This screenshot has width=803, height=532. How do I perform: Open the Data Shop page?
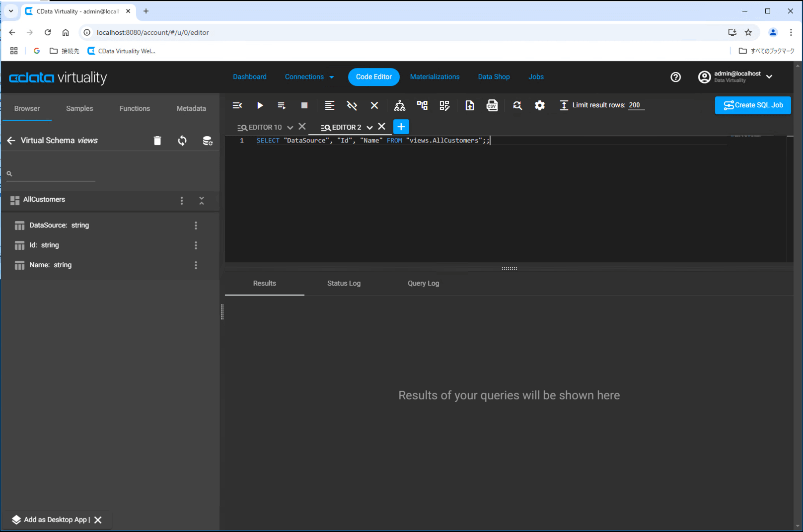click(494, 77)
